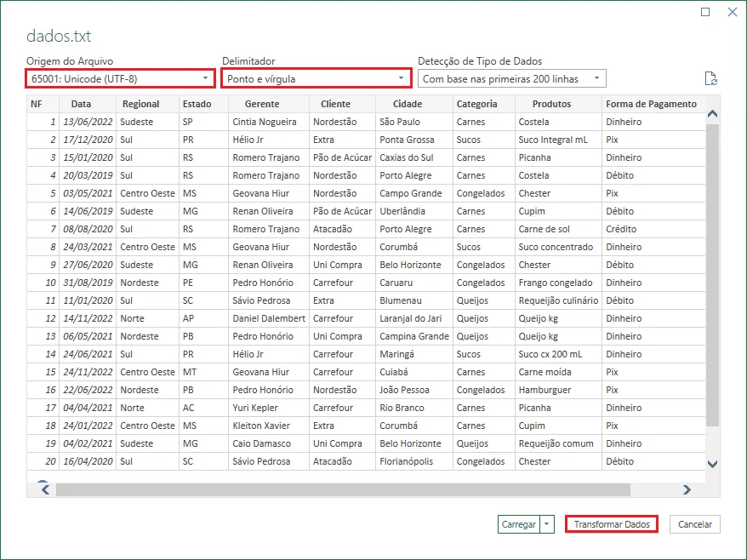Screen dimensions: 747x560
Task: Click the Caio Damasco cell
Action: pos(269,443)
